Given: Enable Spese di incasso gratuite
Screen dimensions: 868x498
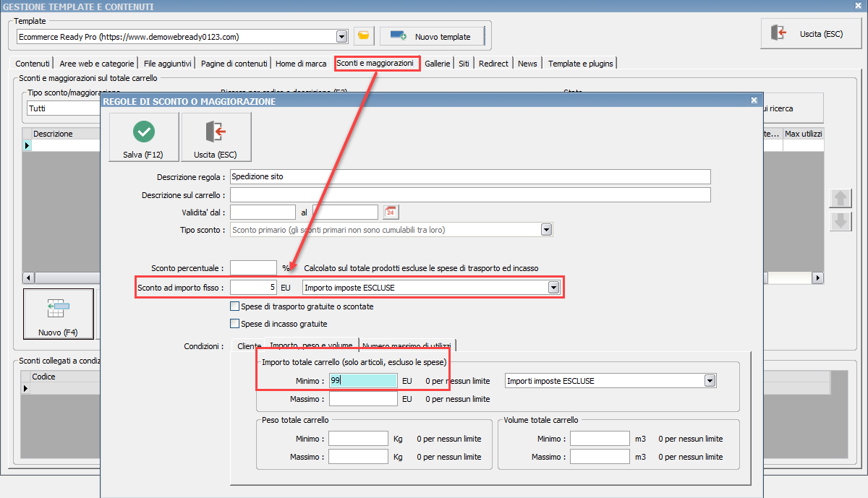Looking at the screenshot, I should point(234,324).
